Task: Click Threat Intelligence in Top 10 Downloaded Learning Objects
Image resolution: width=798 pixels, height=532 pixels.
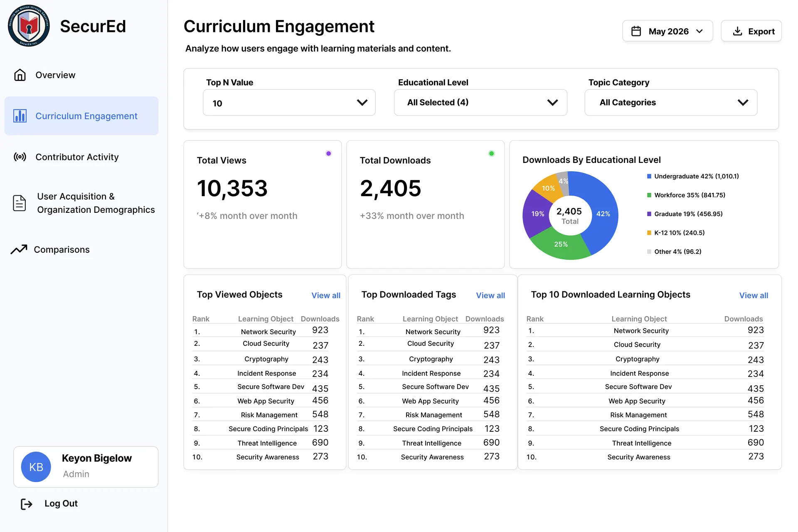Action: tap(641, 443)
